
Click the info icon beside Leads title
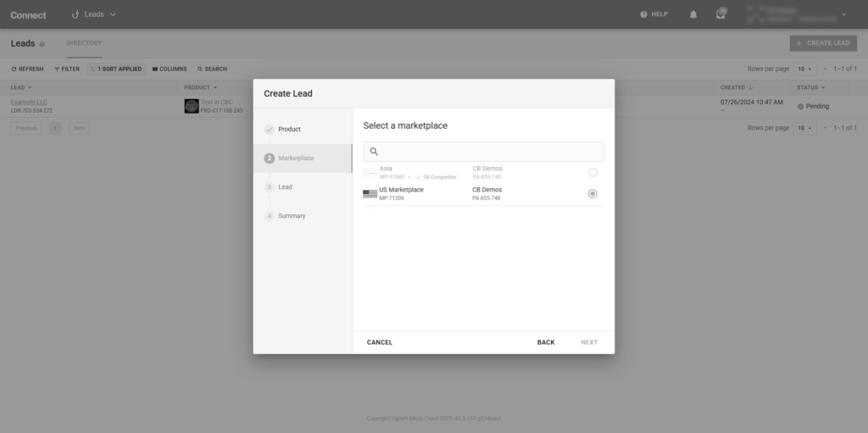click(x=42, y=44)
